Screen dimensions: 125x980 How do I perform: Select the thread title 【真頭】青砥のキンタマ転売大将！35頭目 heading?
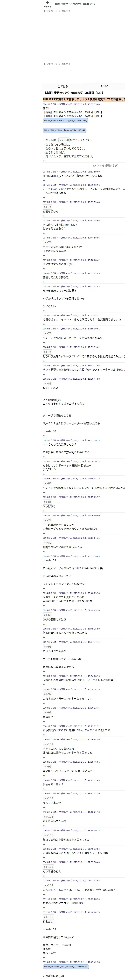tap(74, 92)
